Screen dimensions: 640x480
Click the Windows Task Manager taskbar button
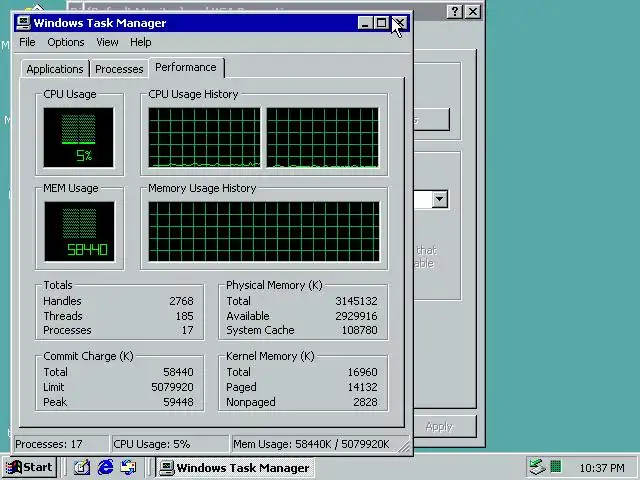pyautogui.click(x=235, y=467)
